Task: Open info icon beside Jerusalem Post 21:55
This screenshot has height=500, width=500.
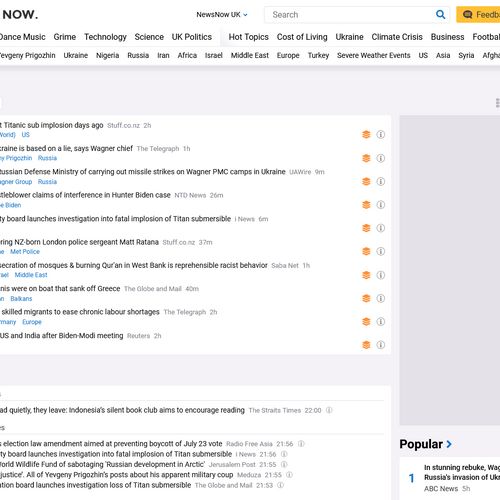Action: [284, 464]
